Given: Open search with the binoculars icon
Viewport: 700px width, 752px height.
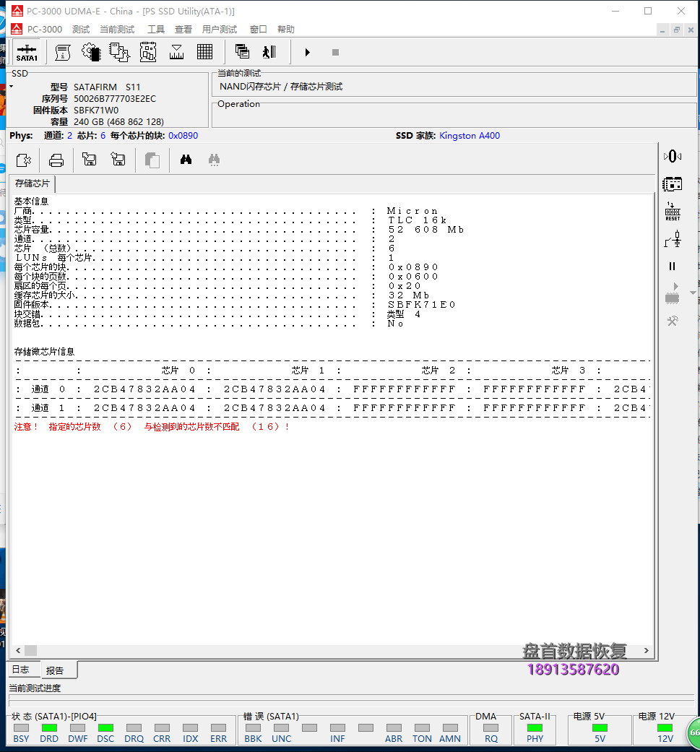Looking at the screenshot, I should tap(186, 160).
